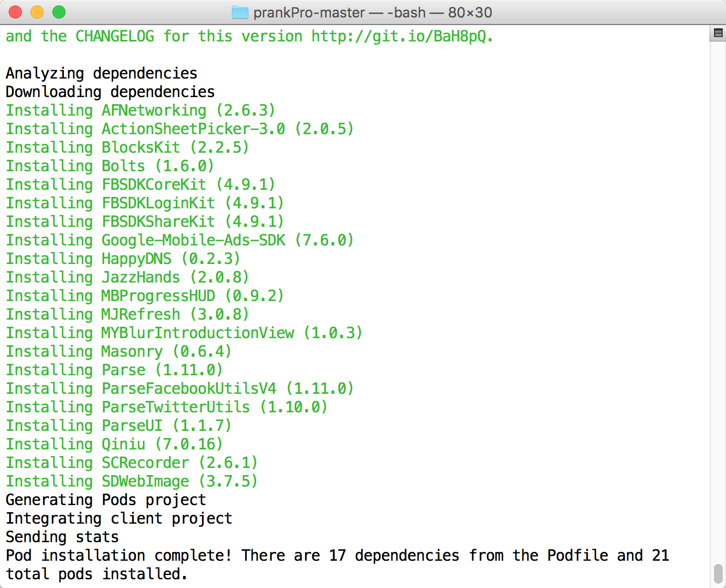Close the Terminal window with red button
This screenshot has height=588, width=726.
click(15, 12)
